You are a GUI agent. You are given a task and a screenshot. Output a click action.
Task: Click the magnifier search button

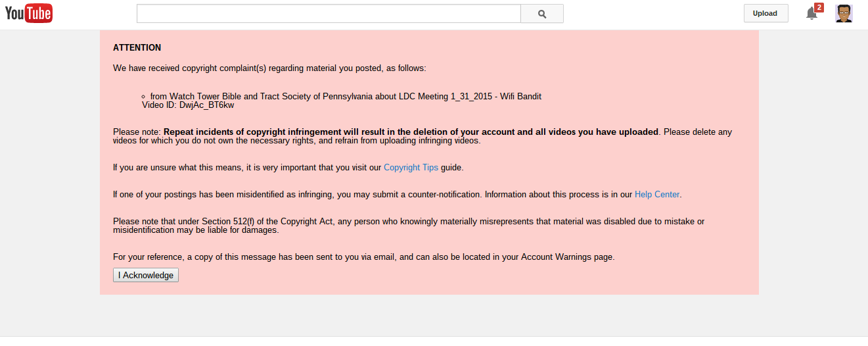pos(542,14)
